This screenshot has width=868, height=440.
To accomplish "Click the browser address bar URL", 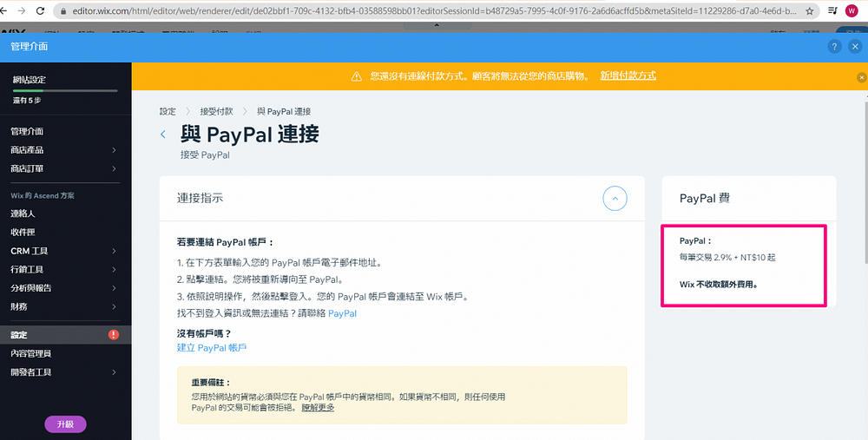I will (x=435, y=11).
